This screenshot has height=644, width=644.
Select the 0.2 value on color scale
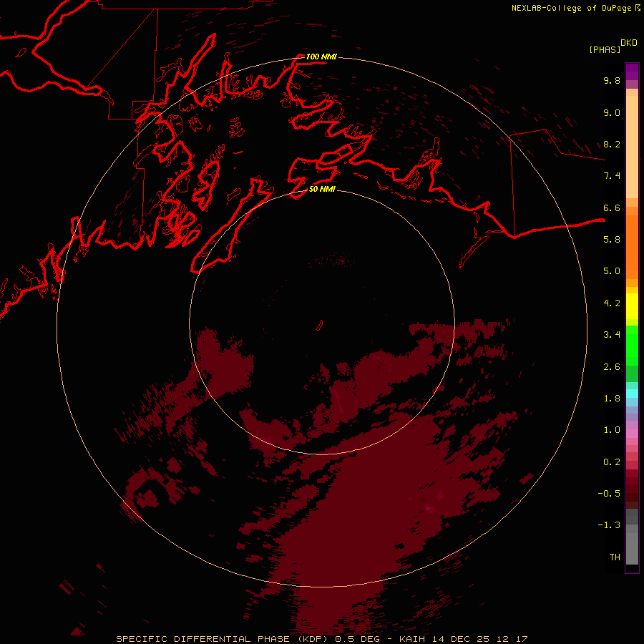point(612,462)
